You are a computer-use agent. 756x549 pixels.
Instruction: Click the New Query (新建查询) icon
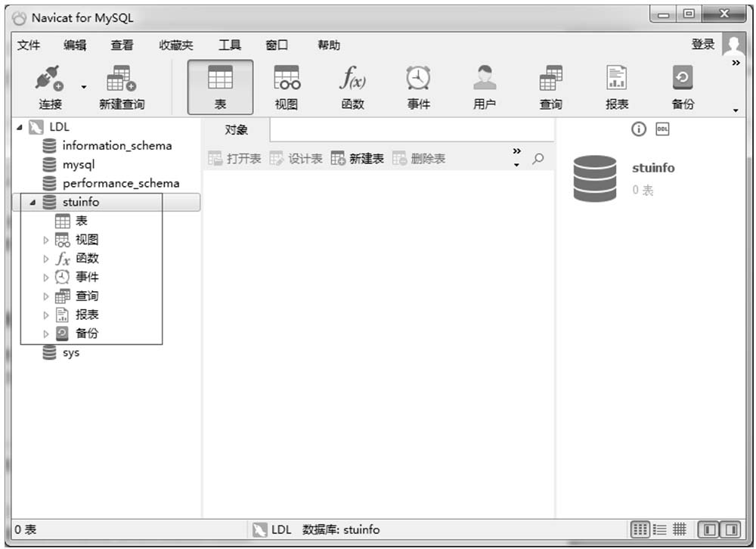click(122, 87)
